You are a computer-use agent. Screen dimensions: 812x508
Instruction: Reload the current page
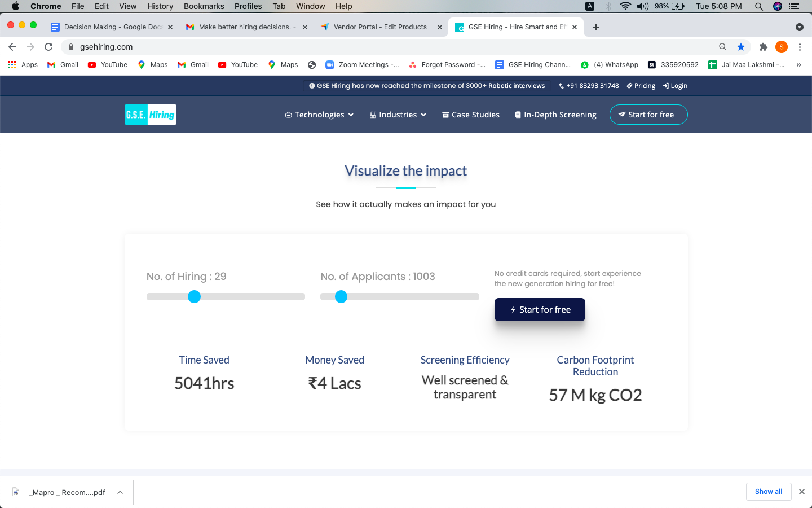pos(48,47)
